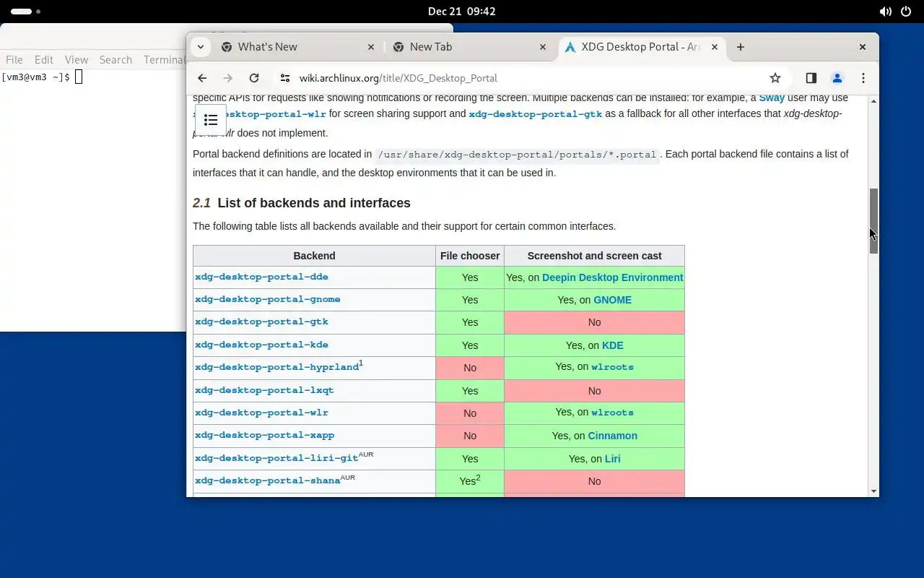Open xdg-desktop-portal-dde table link

(261, 277)
